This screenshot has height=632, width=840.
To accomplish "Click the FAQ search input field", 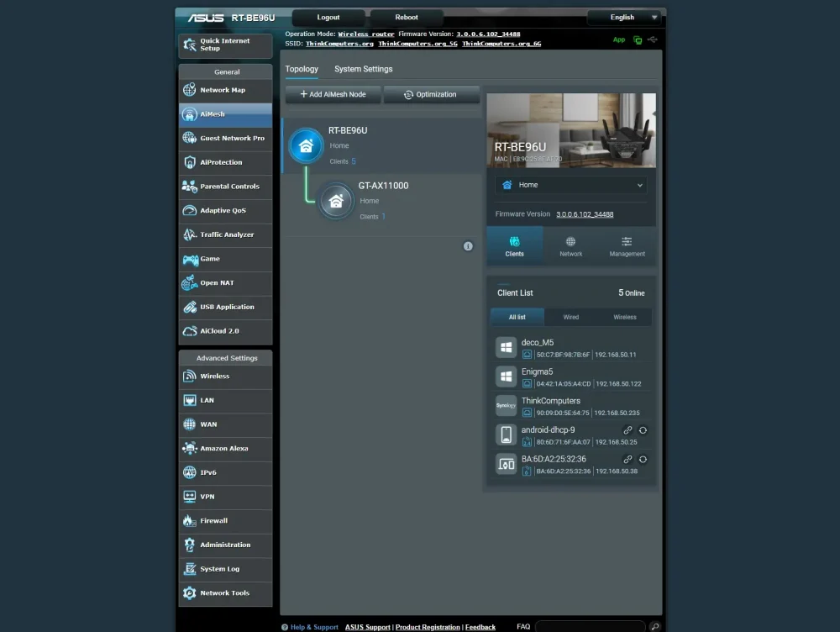I will tap(590, 626).
